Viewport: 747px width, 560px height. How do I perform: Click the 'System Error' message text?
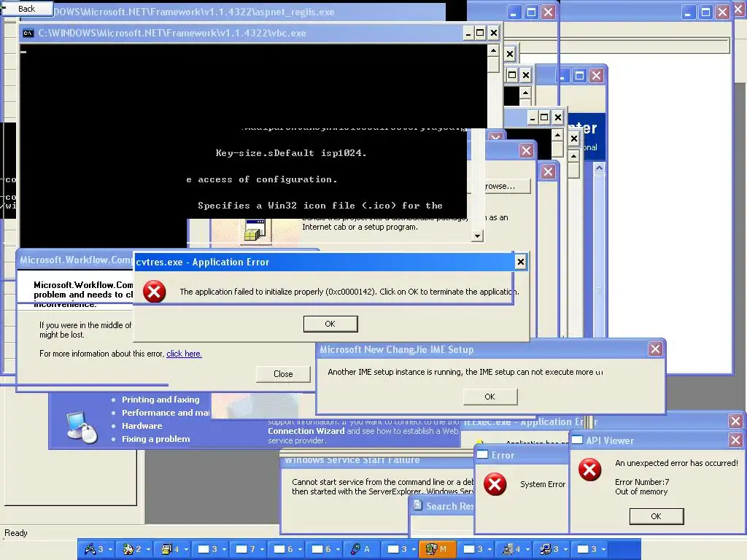(x=543, y=484)
